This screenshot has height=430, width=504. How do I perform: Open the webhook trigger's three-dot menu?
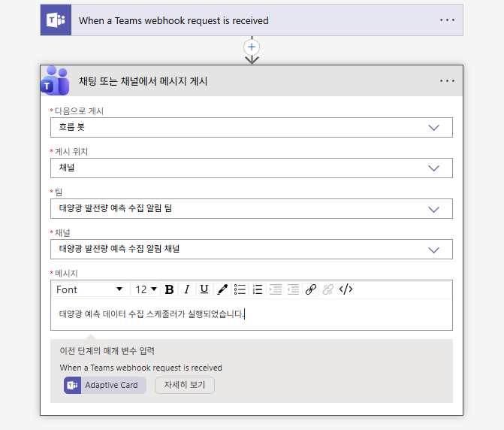click(x=447, y=20)
